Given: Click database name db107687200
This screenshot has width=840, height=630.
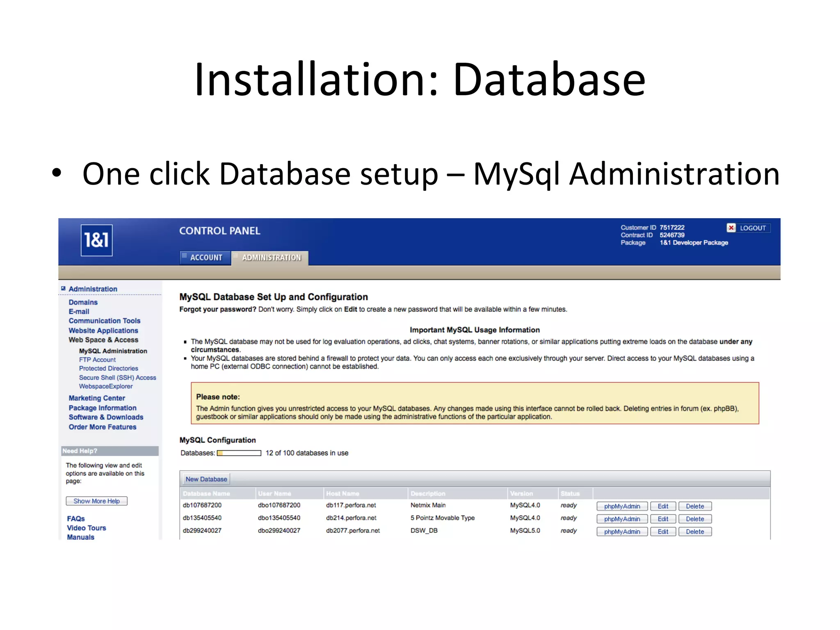Looking at the screenshot, I should pyautogui.click(x=202, y=505).
